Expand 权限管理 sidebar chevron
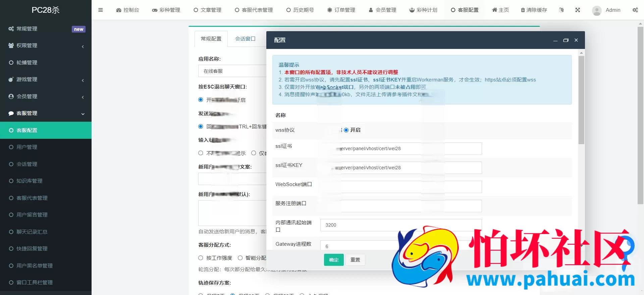The height and width of the screenshot is (295, 644). point(83,46)
